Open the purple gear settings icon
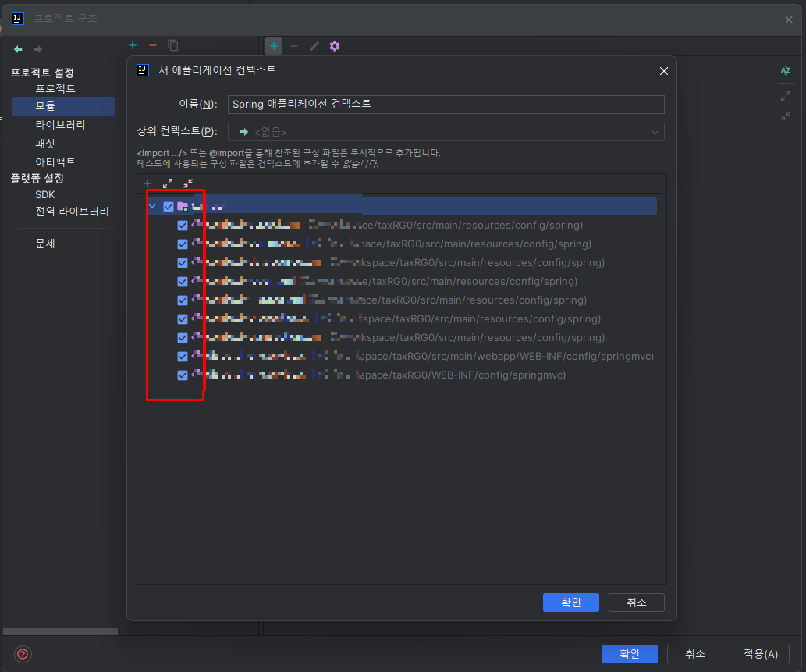This screenshot has height=672, width=806. [335, 46]
